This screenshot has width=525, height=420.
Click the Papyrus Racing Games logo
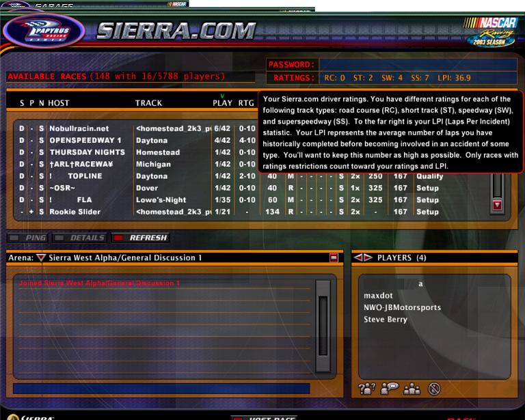(44, 31)
